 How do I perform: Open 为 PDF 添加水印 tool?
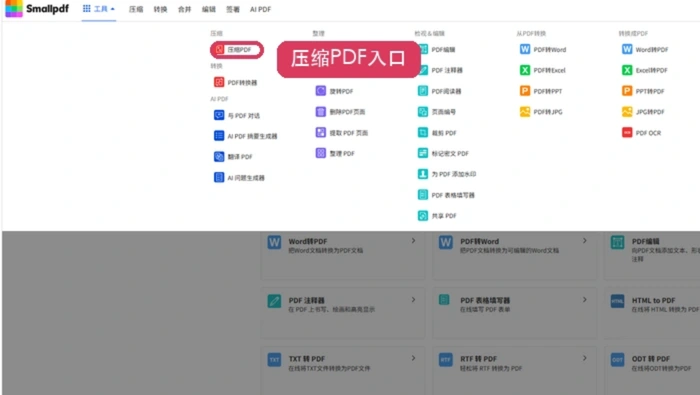tap(447, 174)
